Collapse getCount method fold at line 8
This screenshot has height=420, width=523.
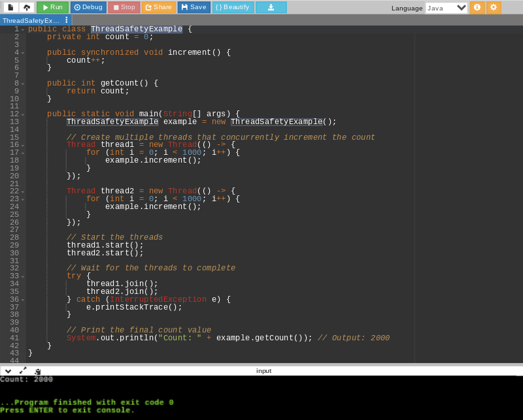[23, 84]
